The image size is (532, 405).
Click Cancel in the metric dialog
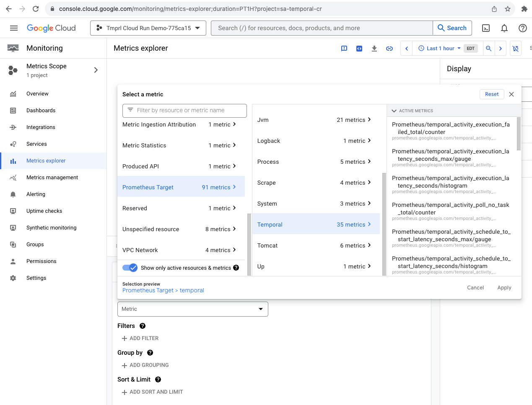[475, 288]
